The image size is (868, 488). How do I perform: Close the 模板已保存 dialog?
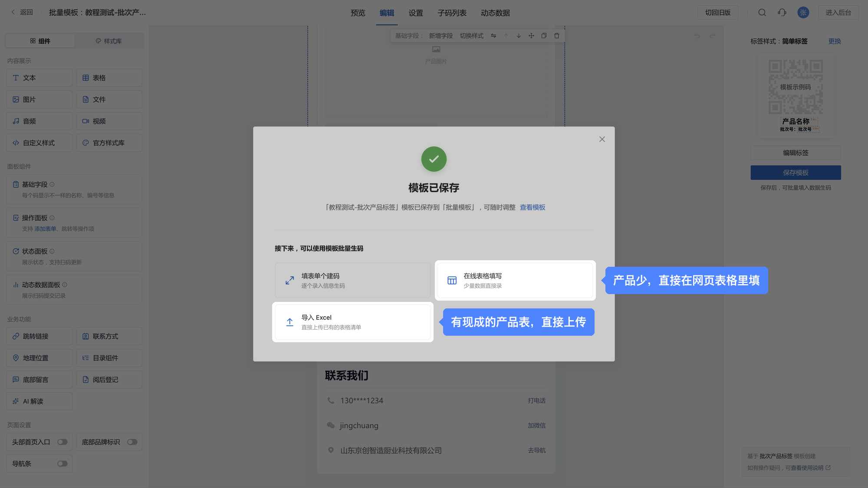click(602, 139)
